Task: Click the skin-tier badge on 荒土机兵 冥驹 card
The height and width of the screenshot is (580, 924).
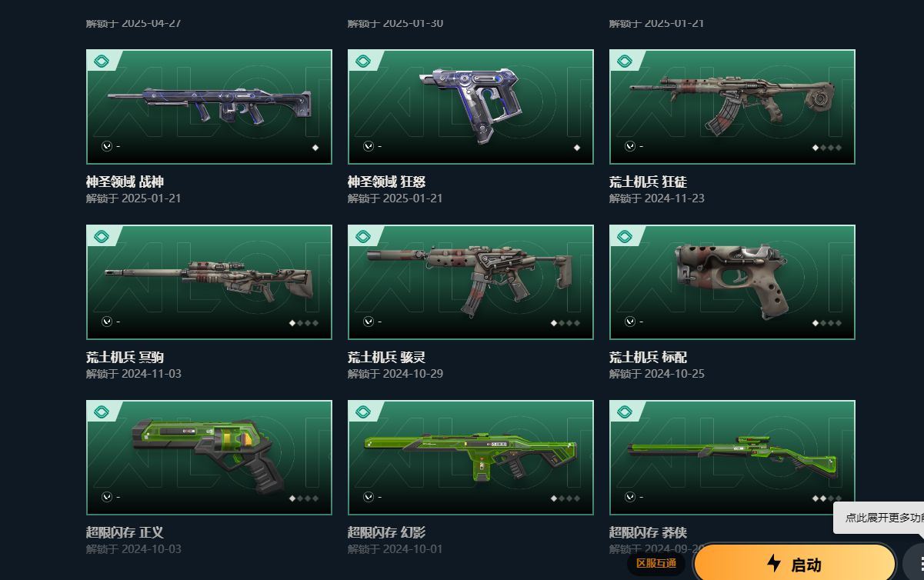Action: [101, 237]
